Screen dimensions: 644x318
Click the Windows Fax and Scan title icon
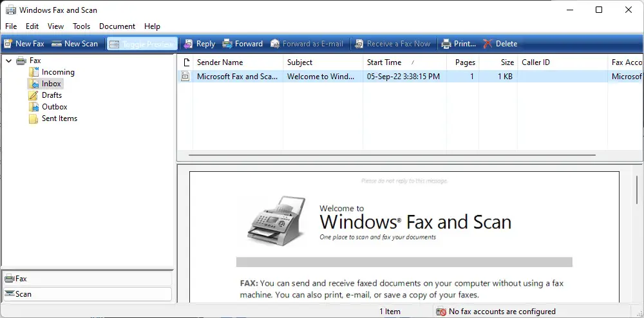pyautogui.click(x=11, y=10)
